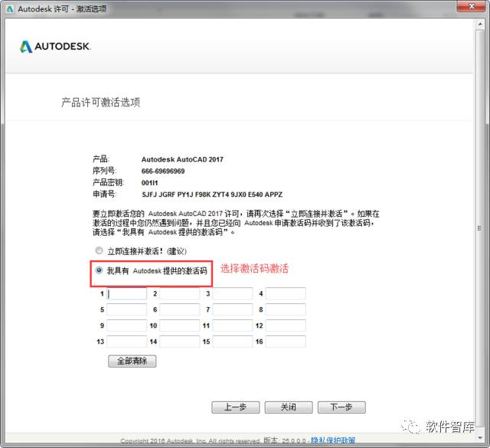Click activation code field 14

click(180, 342)
